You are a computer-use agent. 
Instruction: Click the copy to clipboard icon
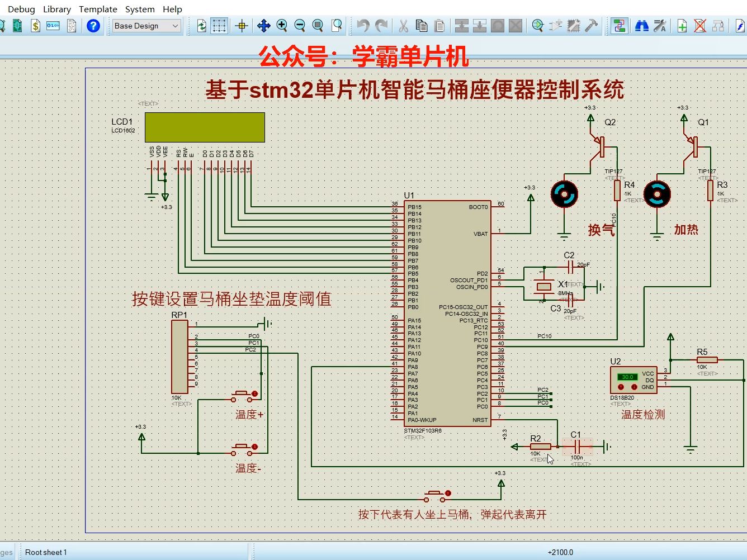422,26
